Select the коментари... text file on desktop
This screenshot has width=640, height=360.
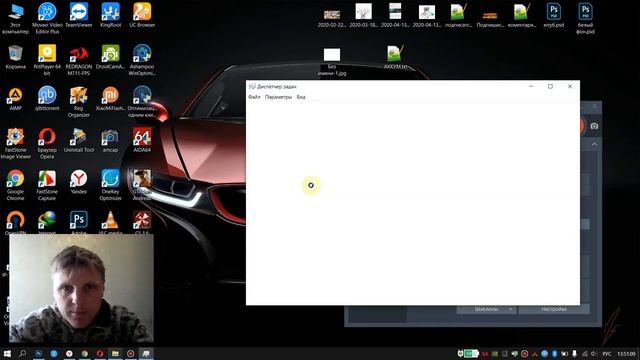pos(522,16)
